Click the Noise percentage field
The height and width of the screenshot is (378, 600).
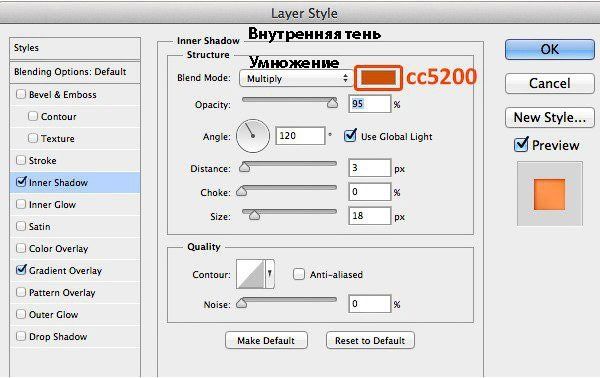tap(370, 304)
